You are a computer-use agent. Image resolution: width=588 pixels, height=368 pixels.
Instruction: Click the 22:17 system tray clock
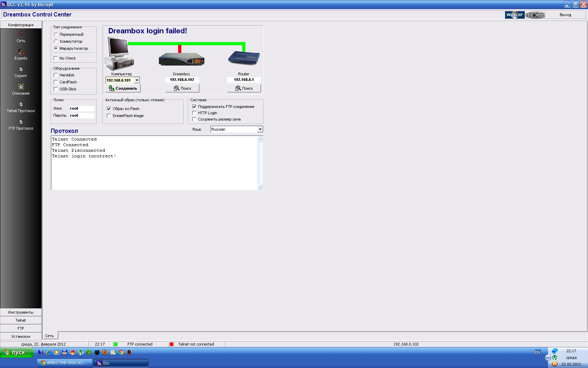point(571,351)
